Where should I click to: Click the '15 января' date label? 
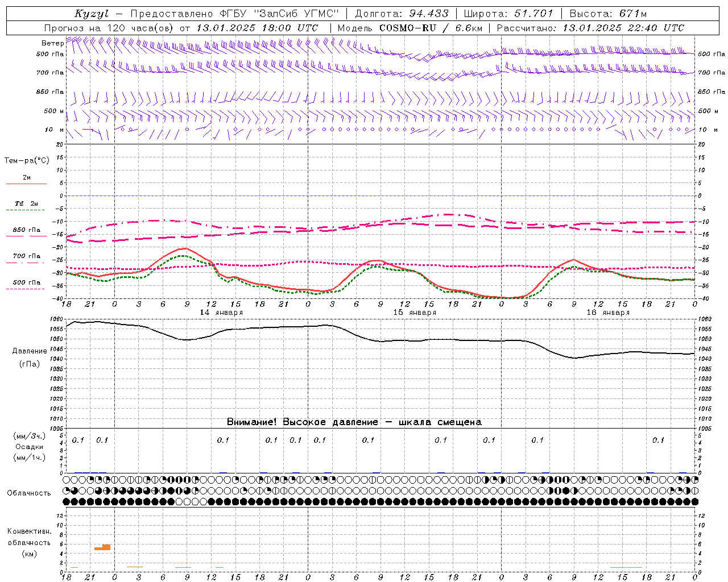point(415,313)
